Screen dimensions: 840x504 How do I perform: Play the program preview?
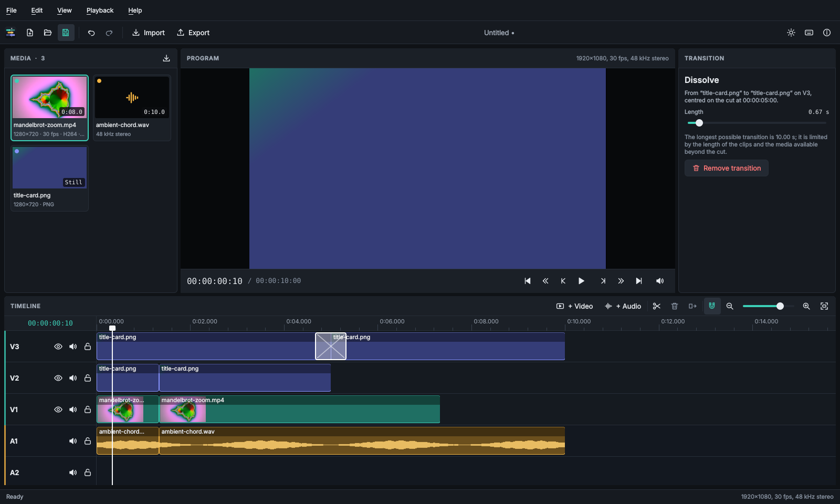(x=581, y=281)
